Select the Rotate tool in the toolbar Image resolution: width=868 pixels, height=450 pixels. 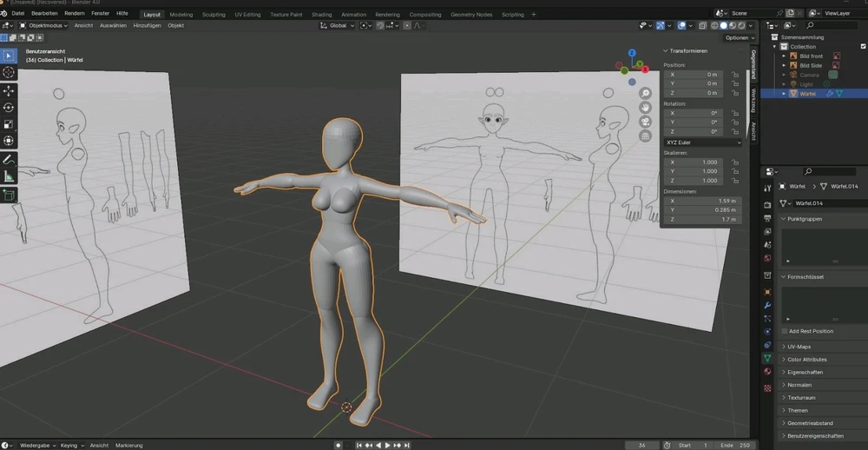pos(9,108)
